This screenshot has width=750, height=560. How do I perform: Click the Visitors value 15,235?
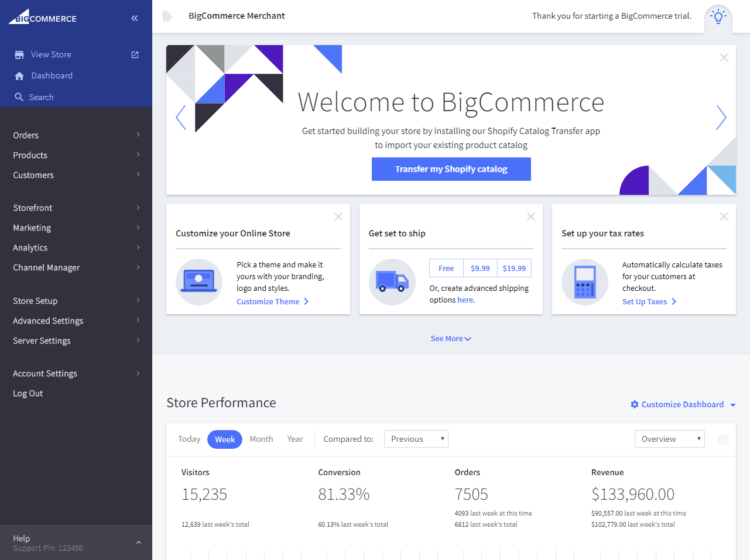tap(204, 494)
